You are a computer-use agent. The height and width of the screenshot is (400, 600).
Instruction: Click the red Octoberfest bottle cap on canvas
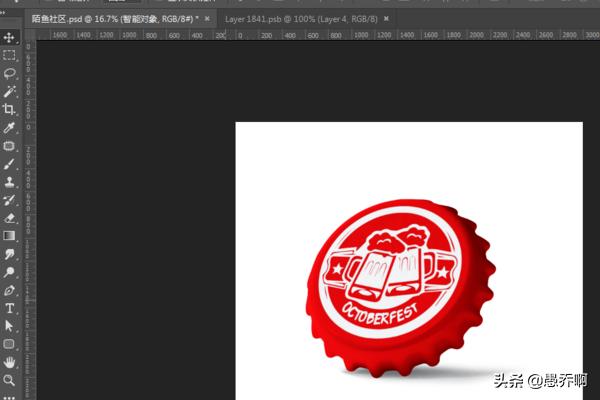click(400, 285)
